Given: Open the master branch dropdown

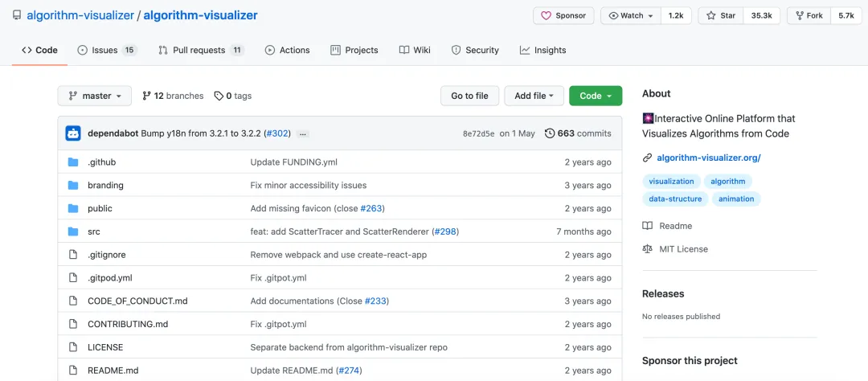Looking at the screenshot, I should pyautogui.click(x=94, y=96).
